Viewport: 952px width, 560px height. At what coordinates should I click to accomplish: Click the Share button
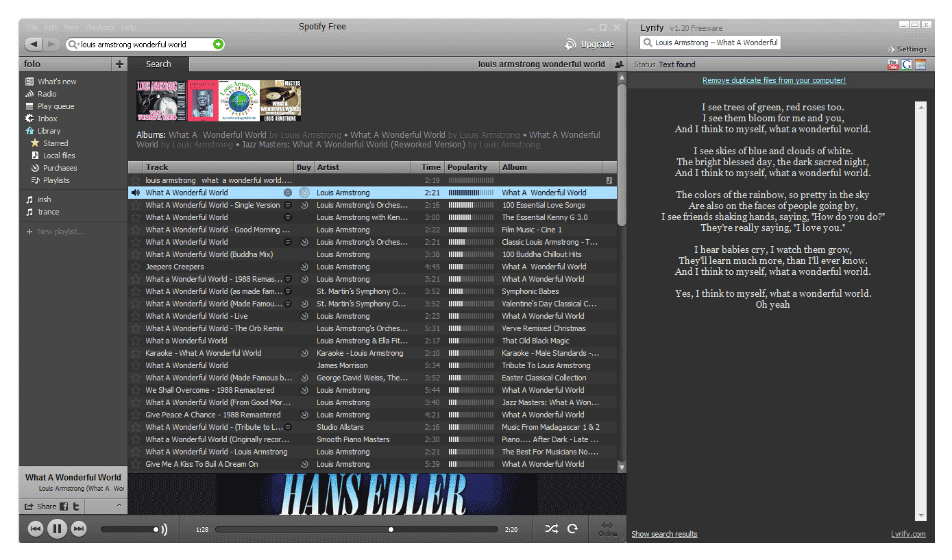click(x=41, y=507)
